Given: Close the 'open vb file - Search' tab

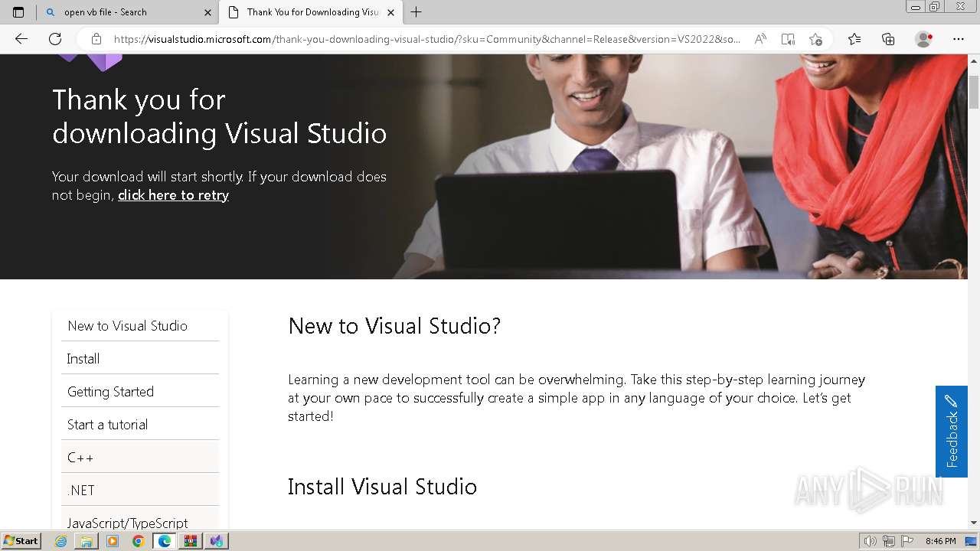Looking at the screenshot, I should (208, 12).
